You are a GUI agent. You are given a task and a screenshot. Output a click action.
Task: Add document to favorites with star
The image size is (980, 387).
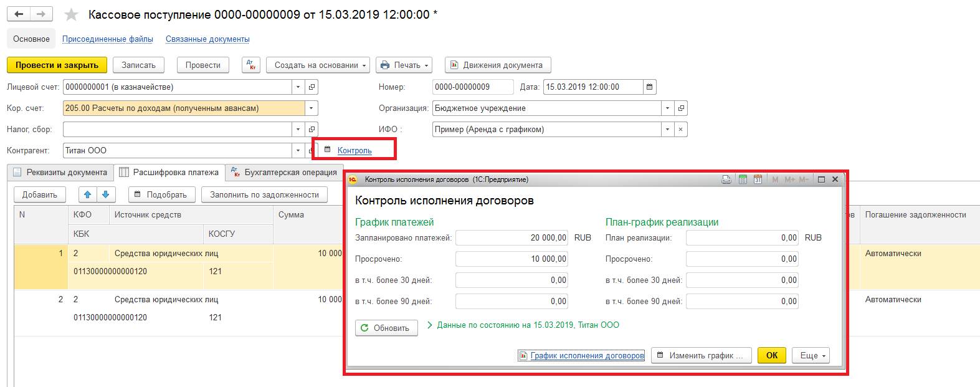[x=72, y=14]
